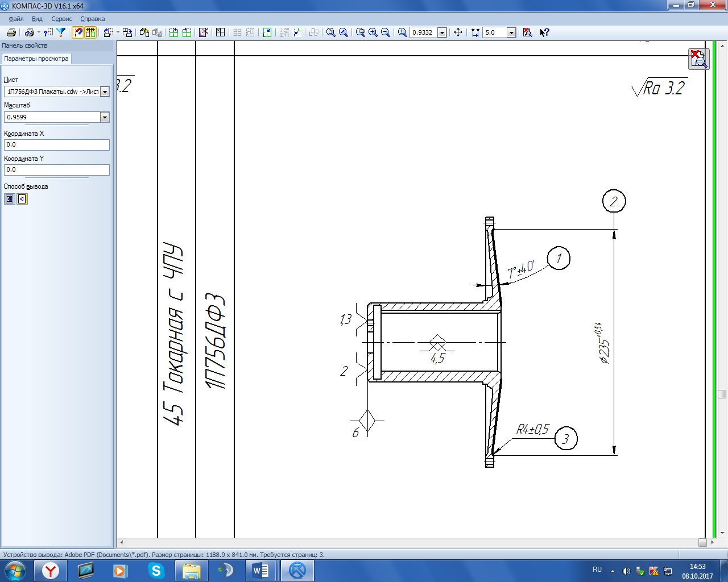Select the first Способ вывода button
Screen dimensions: 728x582
pyautogui.click(x=10, y=199)
